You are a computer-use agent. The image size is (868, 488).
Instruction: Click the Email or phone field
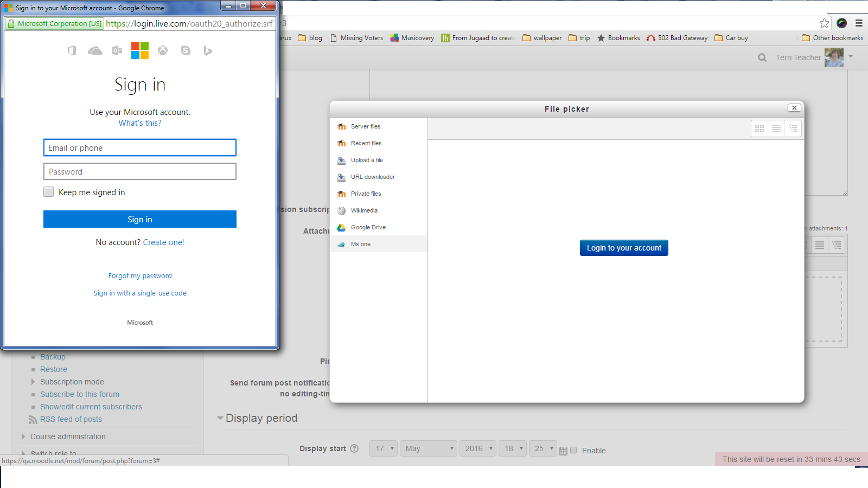pyautogui.click(x=140, y=147)
